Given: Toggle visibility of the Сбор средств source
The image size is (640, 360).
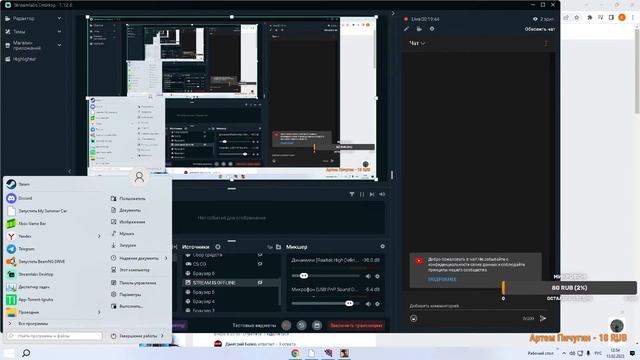Looking at the screenshot, I should pos(260,255).
